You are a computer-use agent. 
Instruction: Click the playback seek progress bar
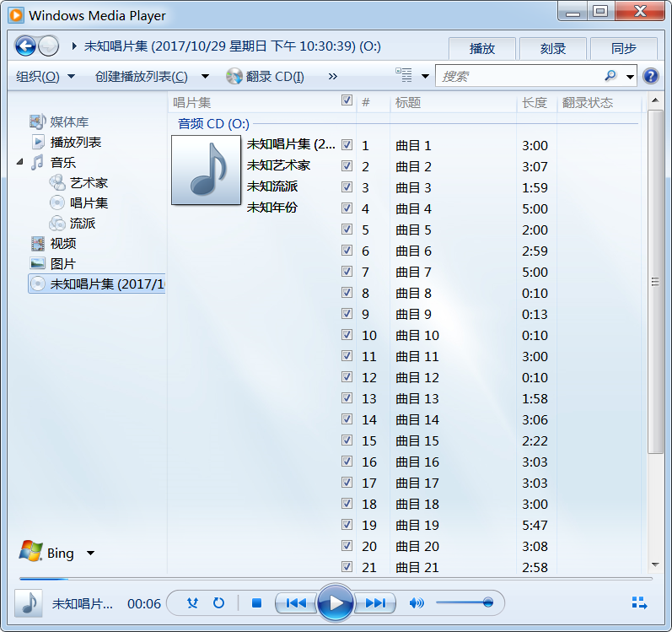pyautogui.click(x=336, y=579)
